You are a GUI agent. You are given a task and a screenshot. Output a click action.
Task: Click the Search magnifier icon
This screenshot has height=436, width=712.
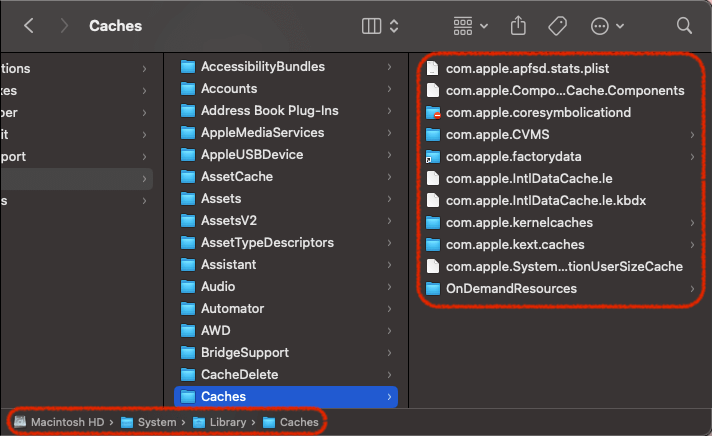click(684, 25)
